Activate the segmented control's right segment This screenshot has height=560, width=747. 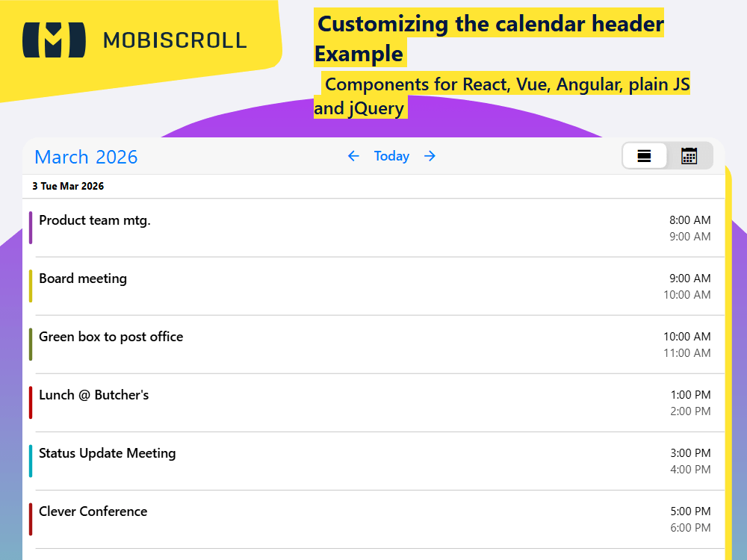point(688,156)
